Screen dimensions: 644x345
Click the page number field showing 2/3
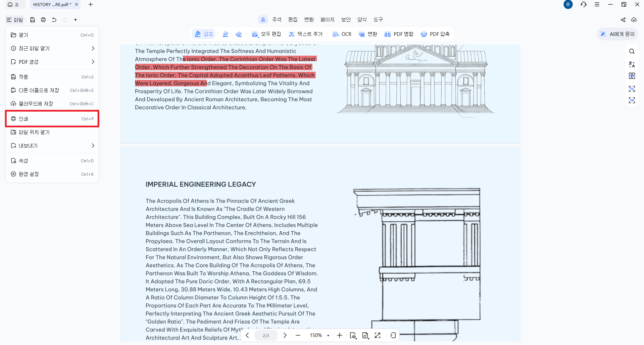[266, 335]
